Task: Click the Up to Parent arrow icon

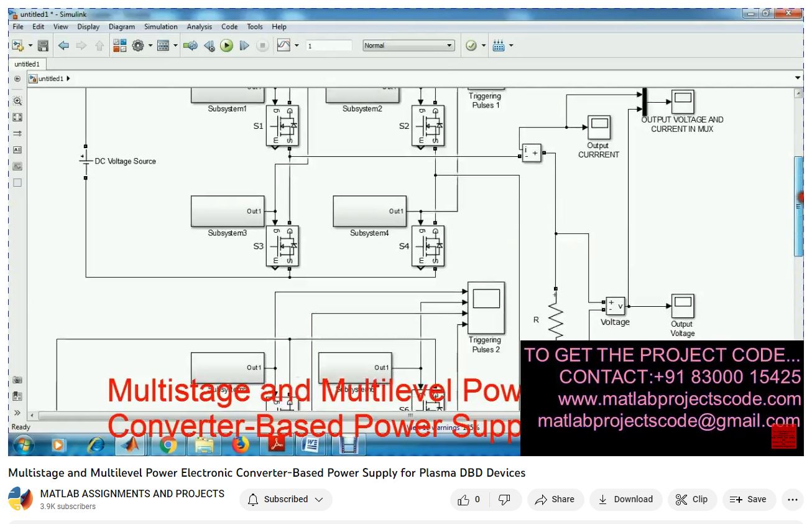Action: [99, 45]
